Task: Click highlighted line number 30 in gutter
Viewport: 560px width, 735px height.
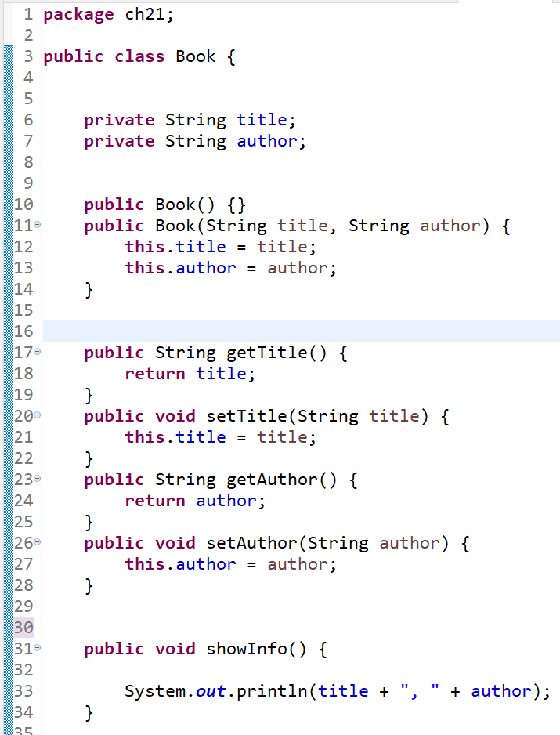Action: tap(23, 627)
